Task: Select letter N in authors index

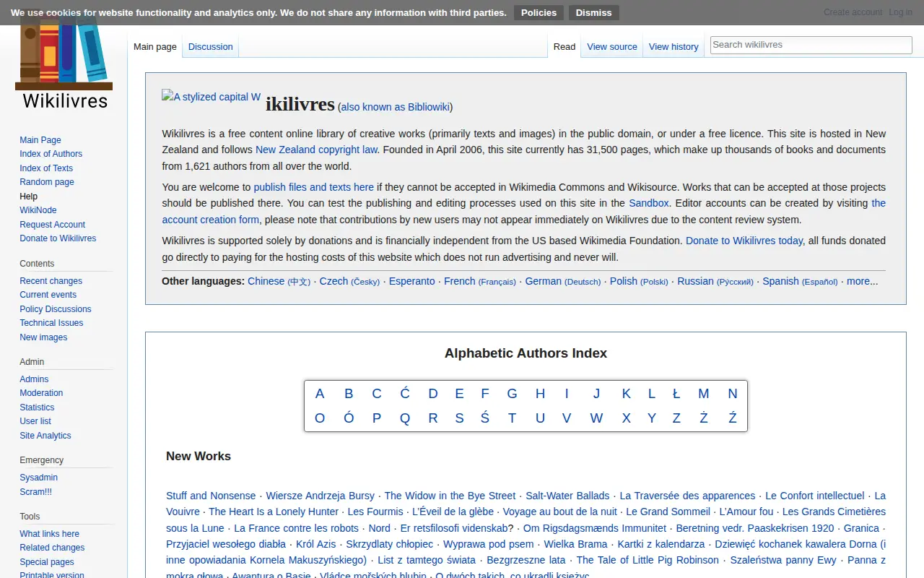Action: [733, 394]
